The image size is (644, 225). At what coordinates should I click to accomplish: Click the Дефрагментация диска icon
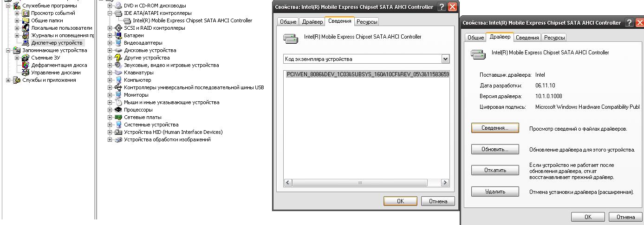26,65
